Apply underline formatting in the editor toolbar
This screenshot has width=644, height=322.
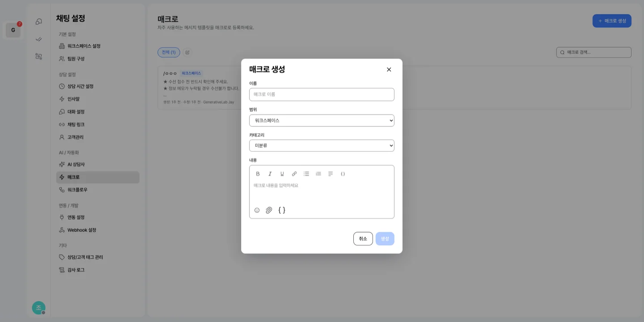click(x=282, y=174)
